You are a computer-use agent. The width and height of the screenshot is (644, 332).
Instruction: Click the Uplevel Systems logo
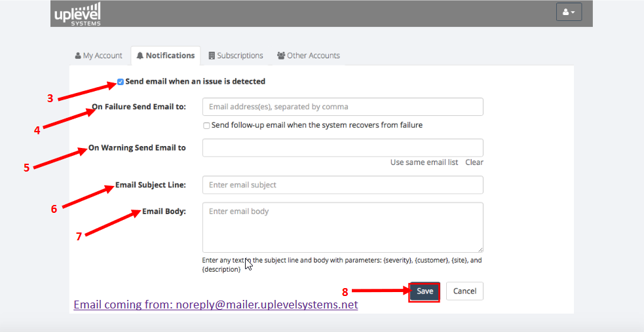coord(77,14)
